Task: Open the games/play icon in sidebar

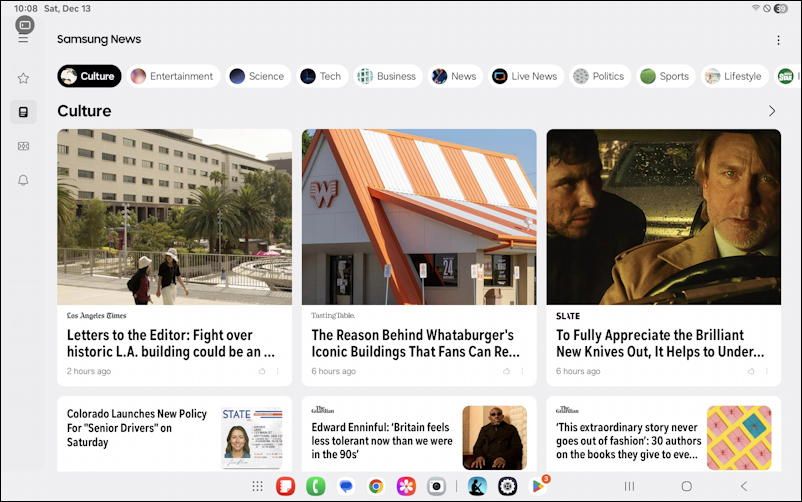Action: 24,146
